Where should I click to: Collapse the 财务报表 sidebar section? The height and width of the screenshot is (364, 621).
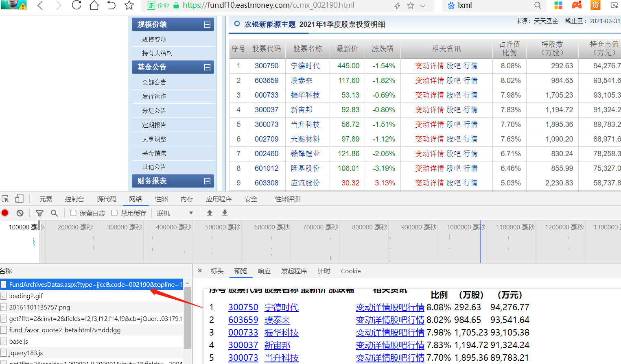[x=207, y=181]
